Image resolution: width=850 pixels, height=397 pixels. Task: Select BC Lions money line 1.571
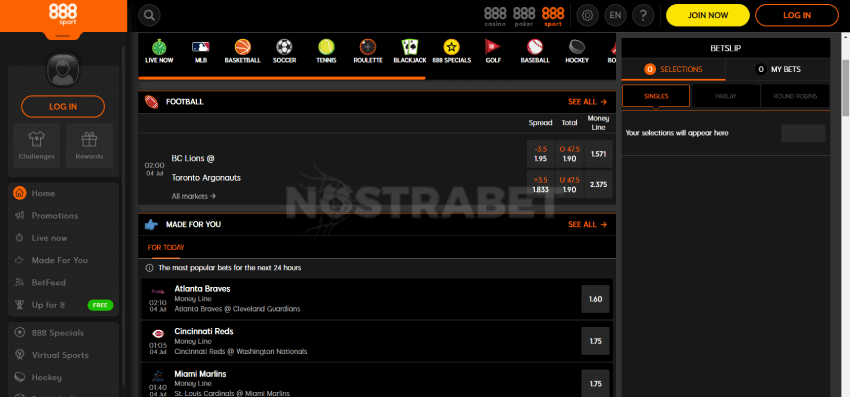(598, 153)
